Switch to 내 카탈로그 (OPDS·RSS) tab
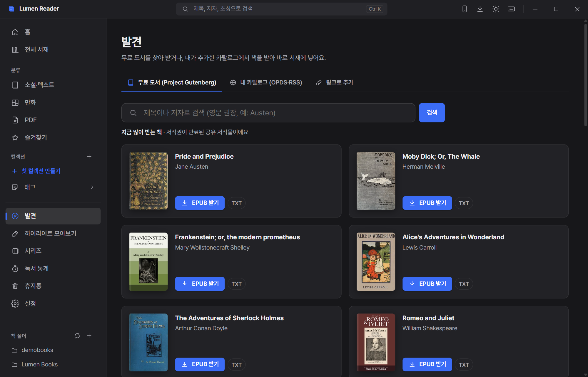The height and width of the screenshot is (377, 588). tap(266, 83)
